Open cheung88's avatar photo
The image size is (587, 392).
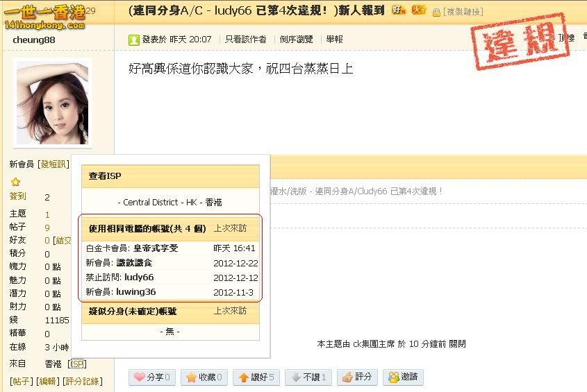[52, 103]
